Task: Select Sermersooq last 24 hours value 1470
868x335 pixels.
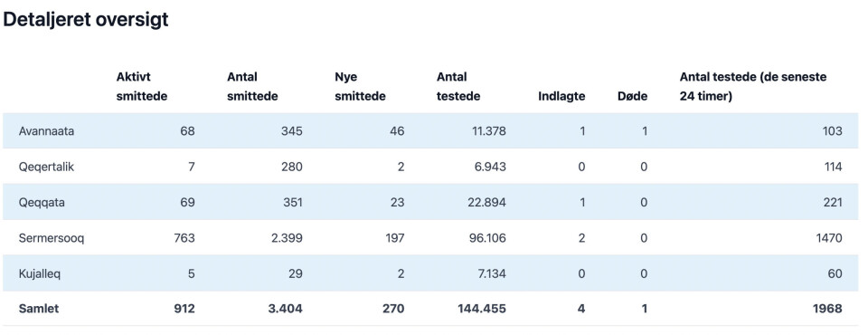Action: point(829,238)
